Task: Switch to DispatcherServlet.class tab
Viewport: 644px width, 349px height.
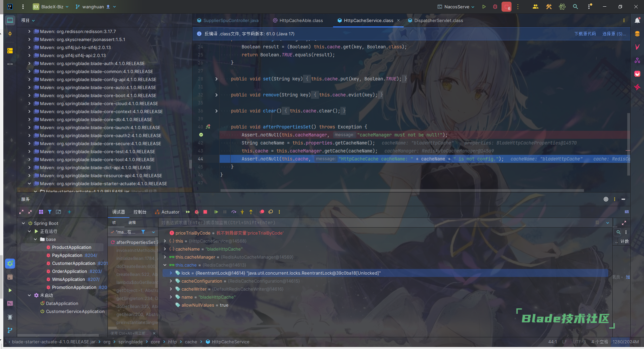Action: pos(435,20)
